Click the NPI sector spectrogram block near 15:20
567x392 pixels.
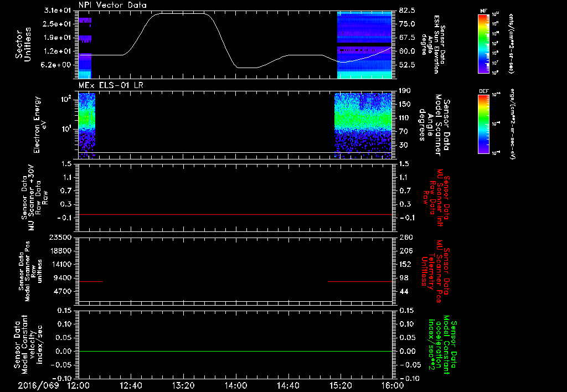[364, 45]
